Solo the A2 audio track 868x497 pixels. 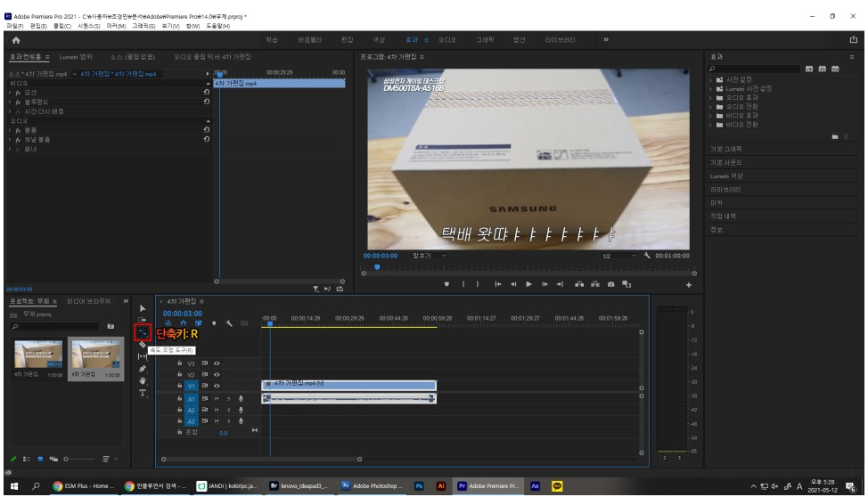coord(229,410)
